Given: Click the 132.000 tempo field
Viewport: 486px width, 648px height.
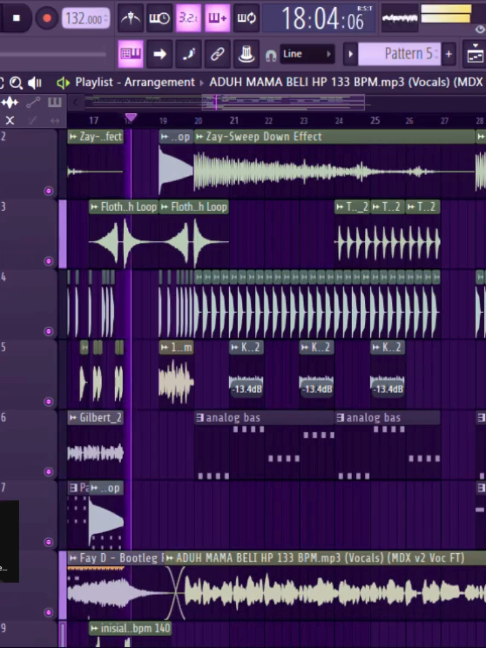Looking at the screenshot, I should pos(86,19).
